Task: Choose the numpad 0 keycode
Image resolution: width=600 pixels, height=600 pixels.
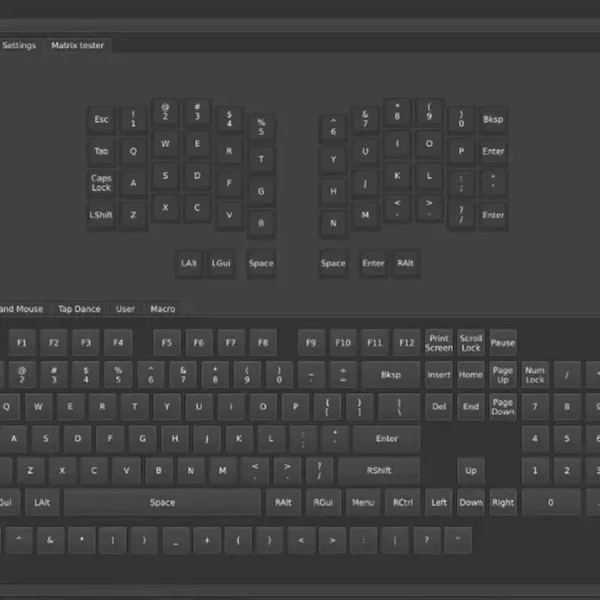Action: pos(551,502)
